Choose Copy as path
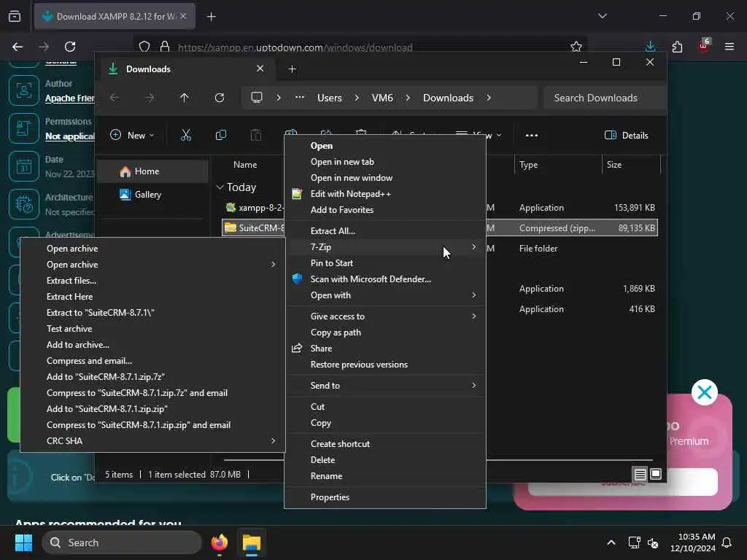 [385, 332]
